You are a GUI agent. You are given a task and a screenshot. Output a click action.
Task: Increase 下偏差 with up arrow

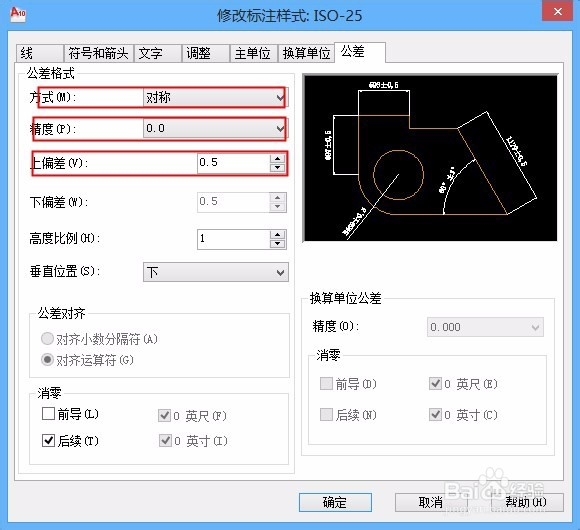(x=277, y=197)
